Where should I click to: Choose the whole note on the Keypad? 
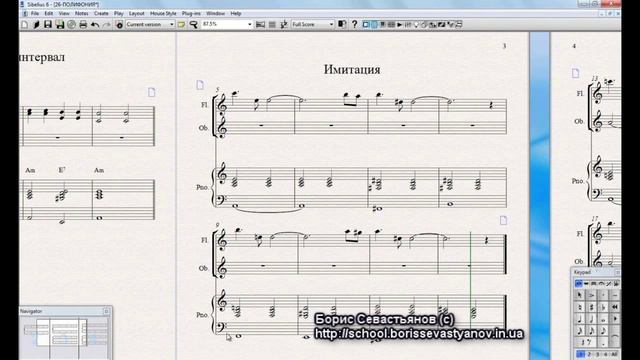click(603, 319)
